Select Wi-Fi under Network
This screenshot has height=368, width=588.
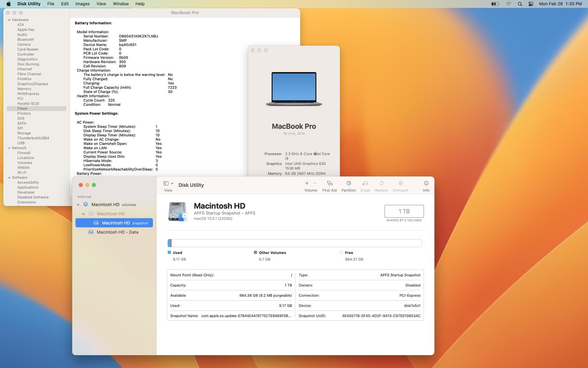pyautogui.click(x=22, y=172)
